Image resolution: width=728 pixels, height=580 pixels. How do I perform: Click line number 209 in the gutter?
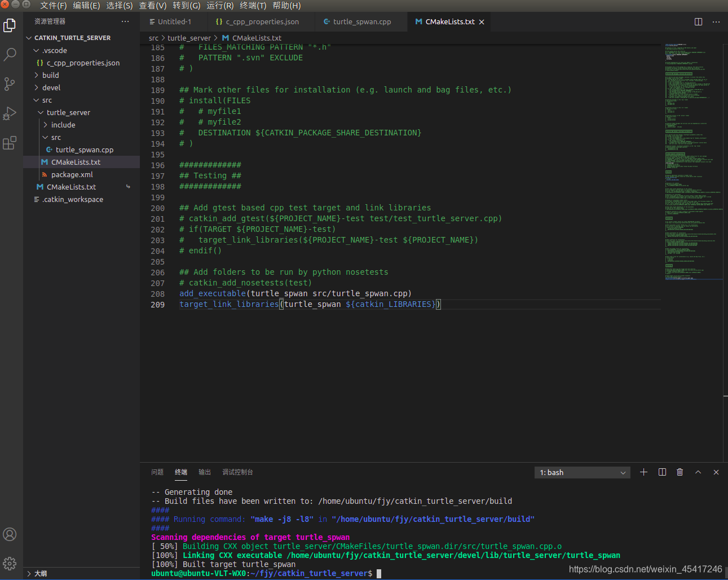[x=158, y=305]
